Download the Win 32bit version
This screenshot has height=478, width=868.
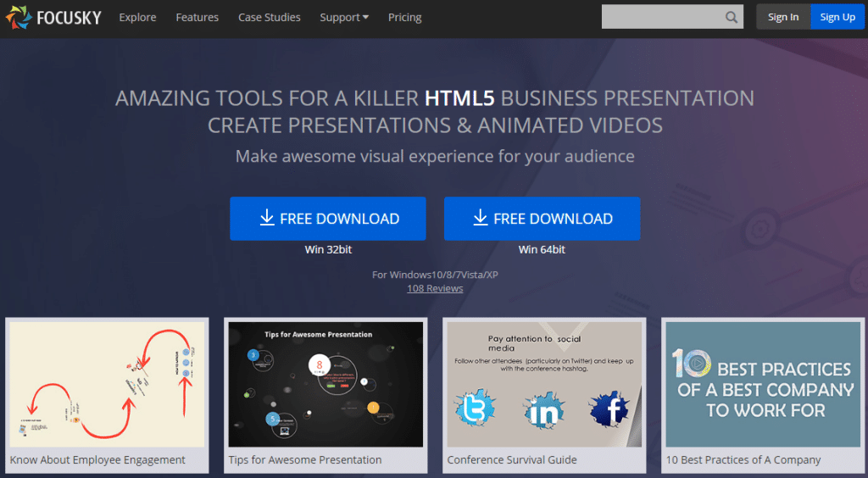coord(328,219)
